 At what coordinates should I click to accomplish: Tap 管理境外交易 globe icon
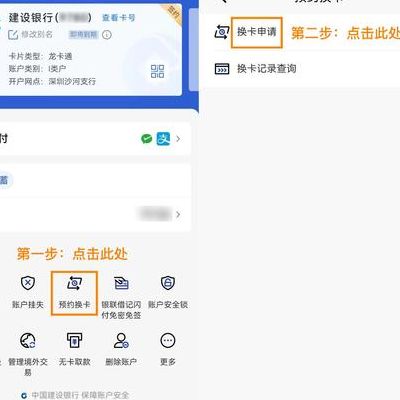[x=28, y=340]
